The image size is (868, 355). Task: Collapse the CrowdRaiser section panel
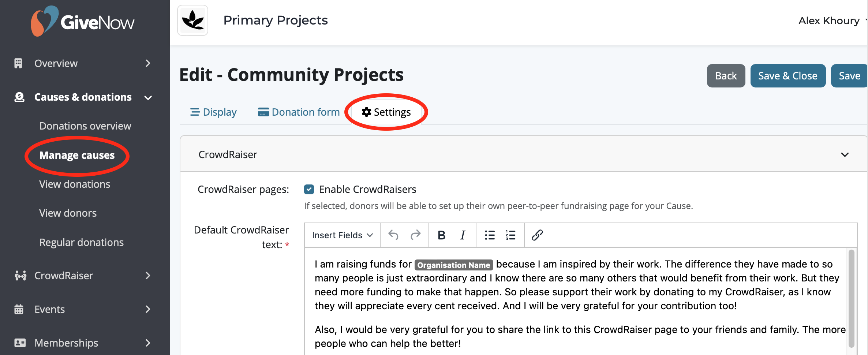click(845, 154)
